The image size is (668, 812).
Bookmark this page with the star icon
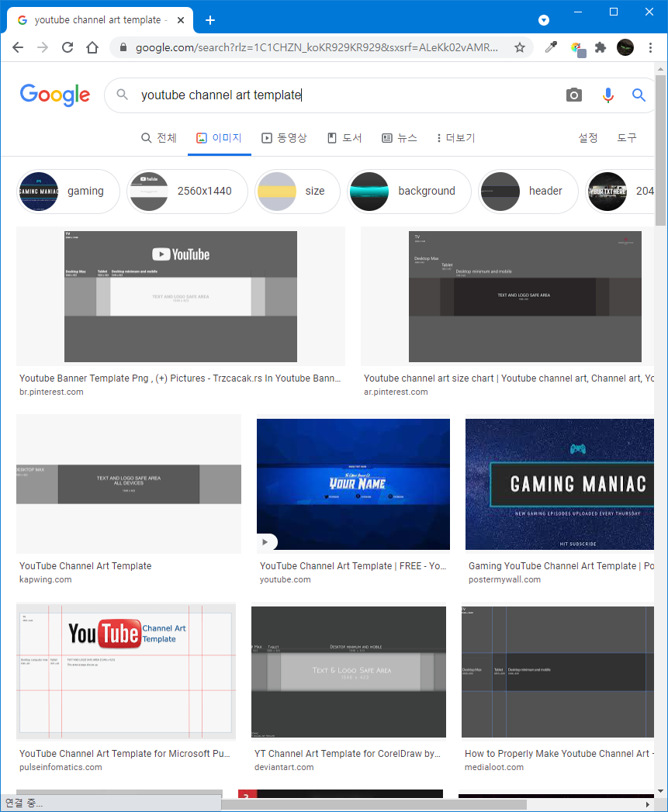click(x=519, y=47)
